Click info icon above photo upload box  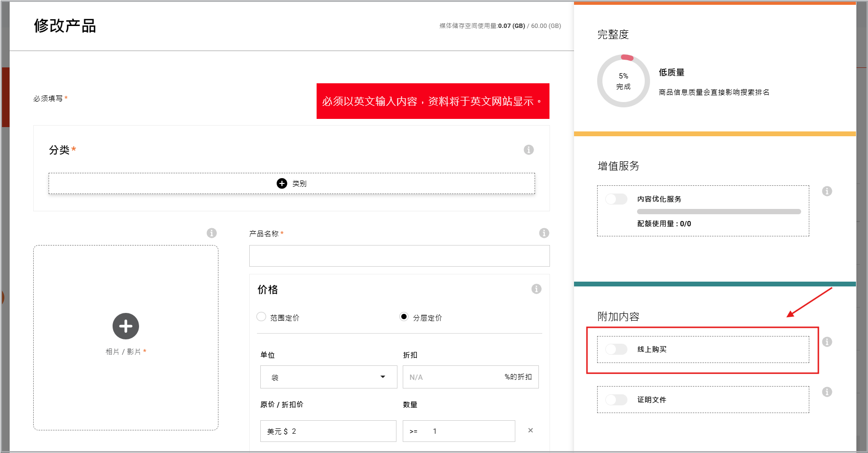[212, 233]
